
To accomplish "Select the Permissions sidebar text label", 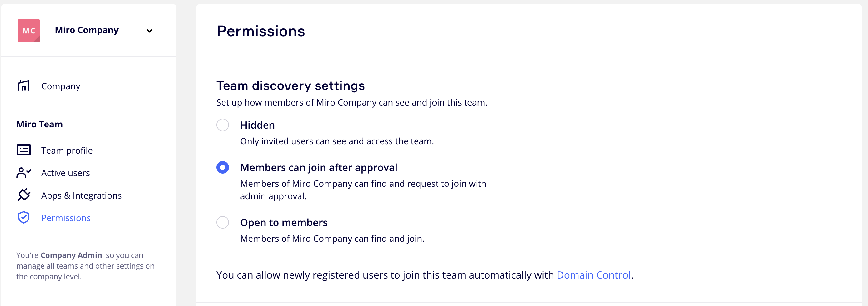I will [x=66, y=218].
